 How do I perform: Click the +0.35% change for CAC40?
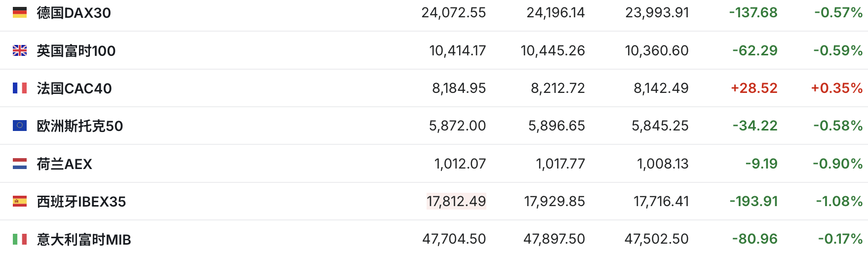coord(836,88)
